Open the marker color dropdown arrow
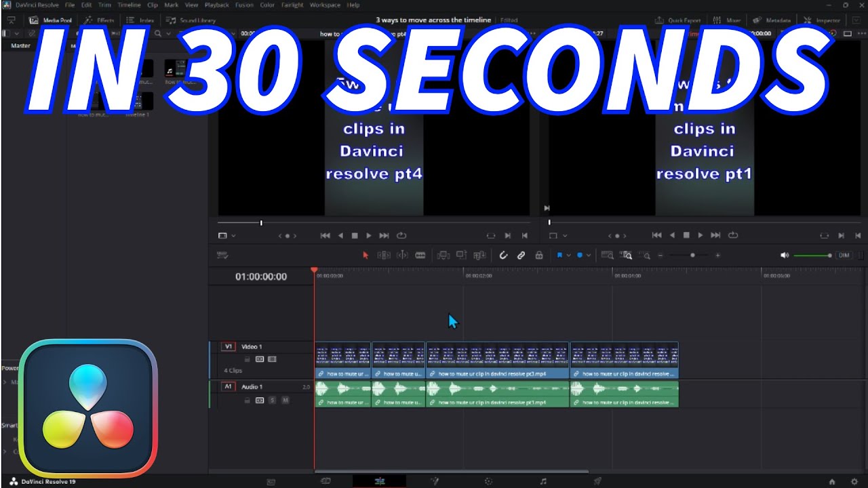The image size is (868, 488). pyautogui.click(x=588, y=256)
